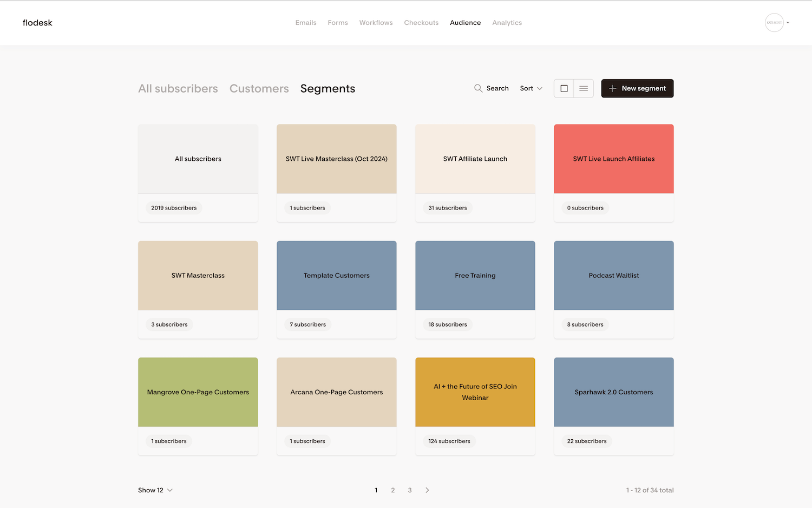This screenshot has width=812, height=508.
Task: Switch to list view icon
Action: click(x=584, y=88)
